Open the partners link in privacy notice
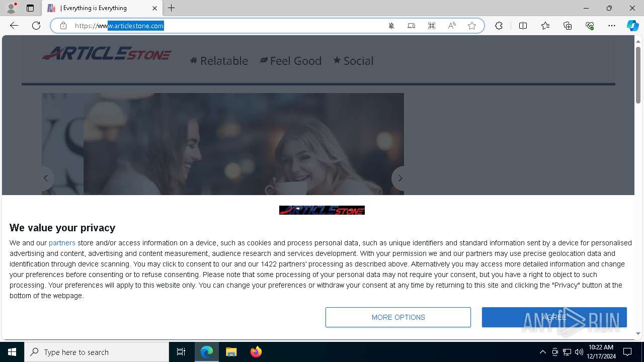The image size is (644, 362). point(62,243)
